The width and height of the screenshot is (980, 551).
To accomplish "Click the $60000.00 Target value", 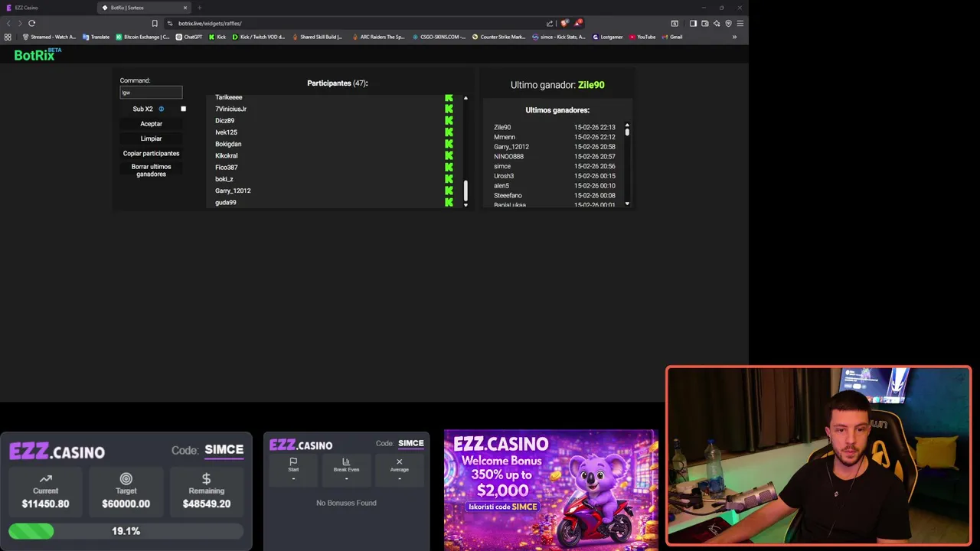I will (126, 504).
